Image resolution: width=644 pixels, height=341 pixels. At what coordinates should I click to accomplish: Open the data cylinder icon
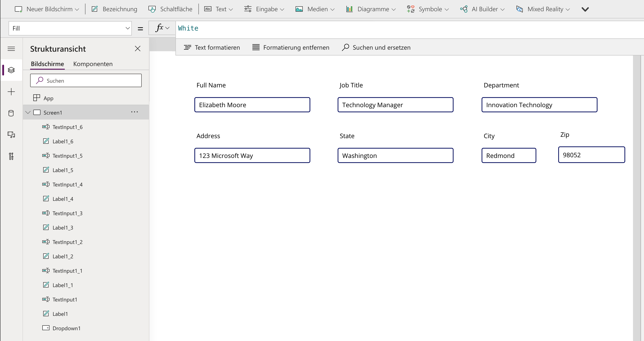coord(11,113)
